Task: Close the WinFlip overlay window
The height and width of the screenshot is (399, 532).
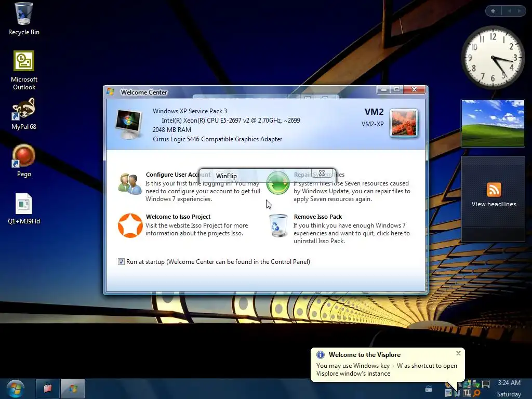Action: tap(322, 173)
